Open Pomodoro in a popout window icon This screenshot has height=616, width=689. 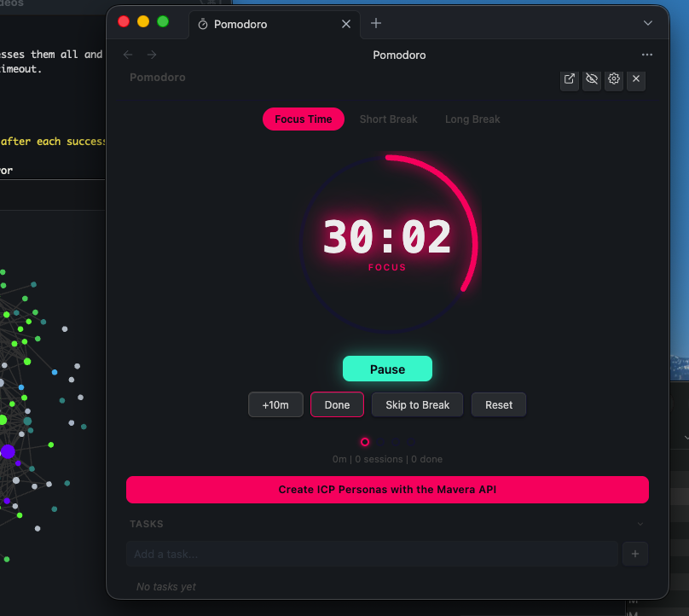point(569,79)
